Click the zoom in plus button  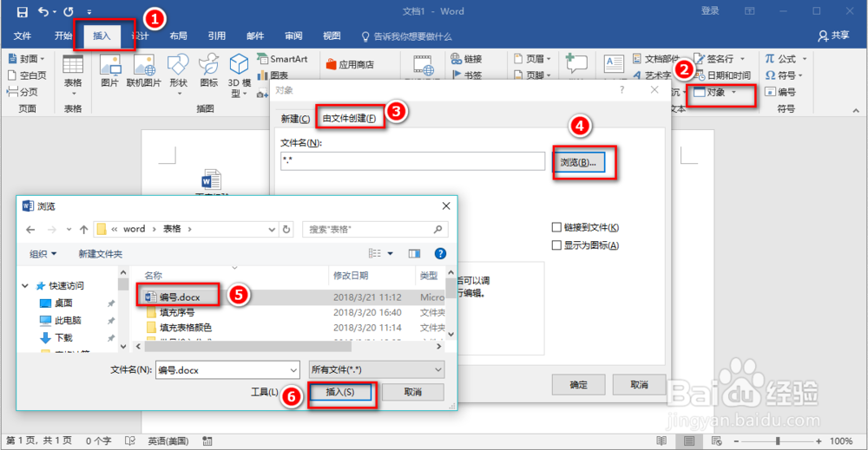coord(819,441)
